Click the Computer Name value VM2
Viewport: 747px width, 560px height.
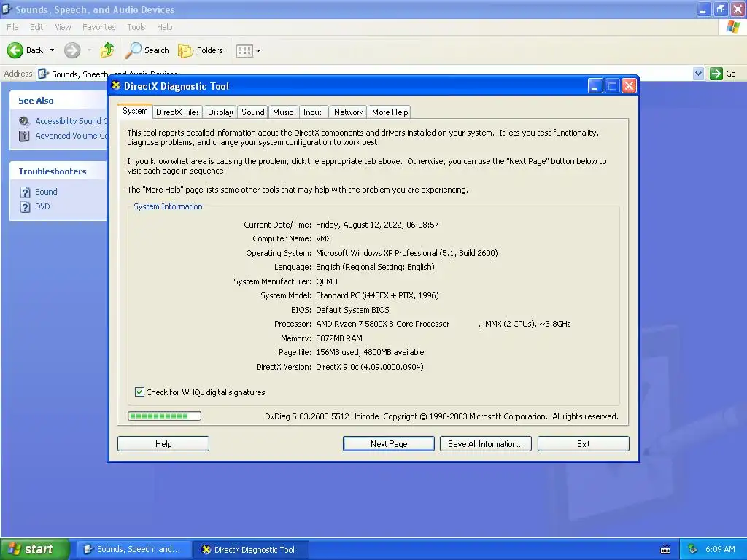click(x=323, y=238)
